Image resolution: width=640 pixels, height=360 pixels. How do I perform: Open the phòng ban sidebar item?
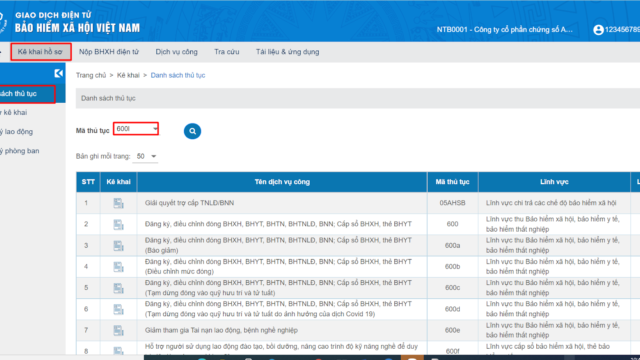point(20,151)
